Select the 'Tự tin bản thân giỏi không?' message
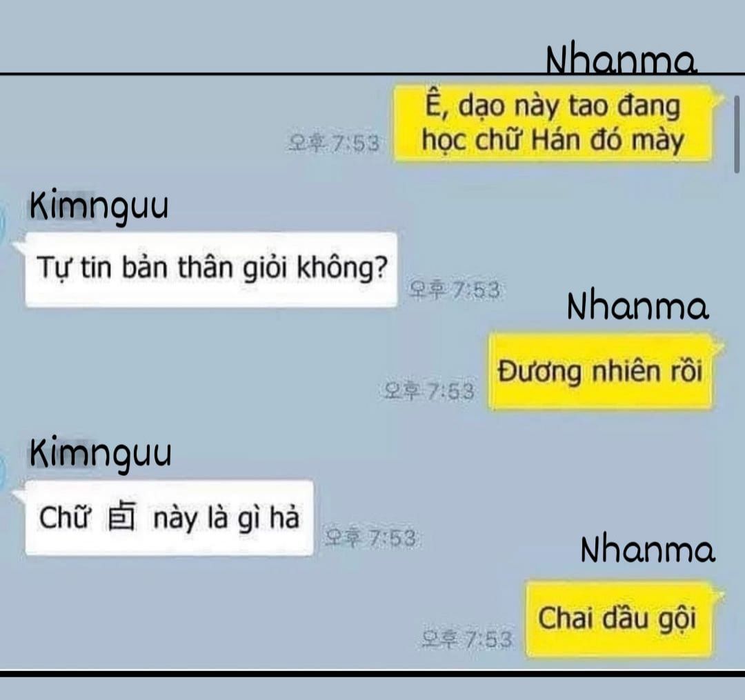Viewport: 745px width, 700px height. pos(211,269)
